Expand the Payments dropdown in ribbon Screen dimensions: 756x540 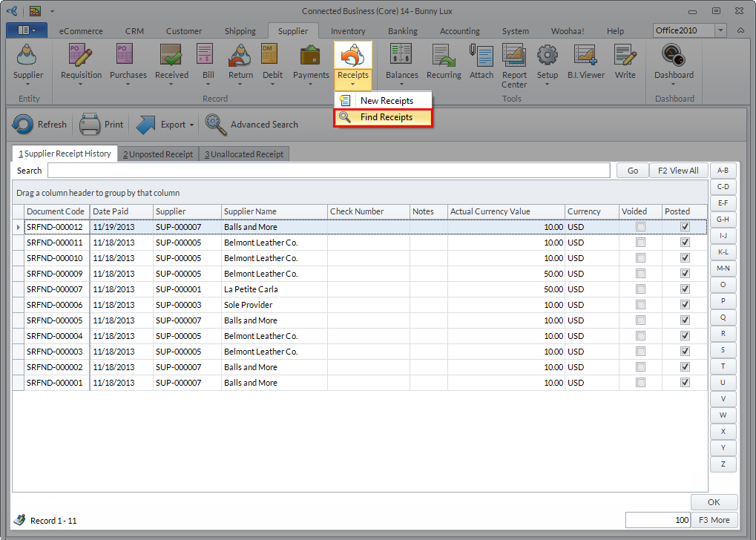[x=311, y=83]
